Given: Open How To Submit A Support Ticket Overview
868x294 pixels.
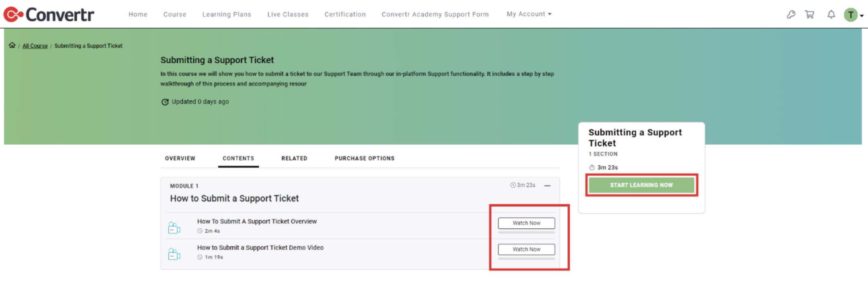Looking at the screenshot, I should tap(257, 222).
